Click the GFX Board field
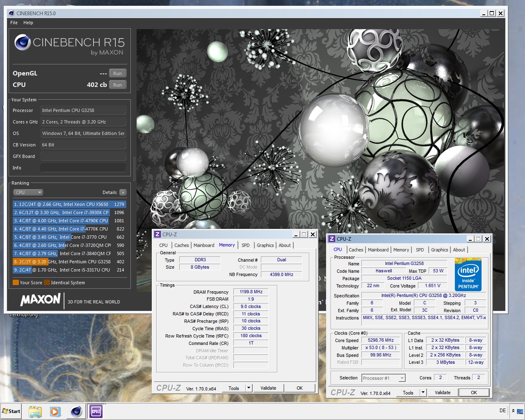This screenshot has width=525, height=420. pyautogui.click(x=83, y=156)
